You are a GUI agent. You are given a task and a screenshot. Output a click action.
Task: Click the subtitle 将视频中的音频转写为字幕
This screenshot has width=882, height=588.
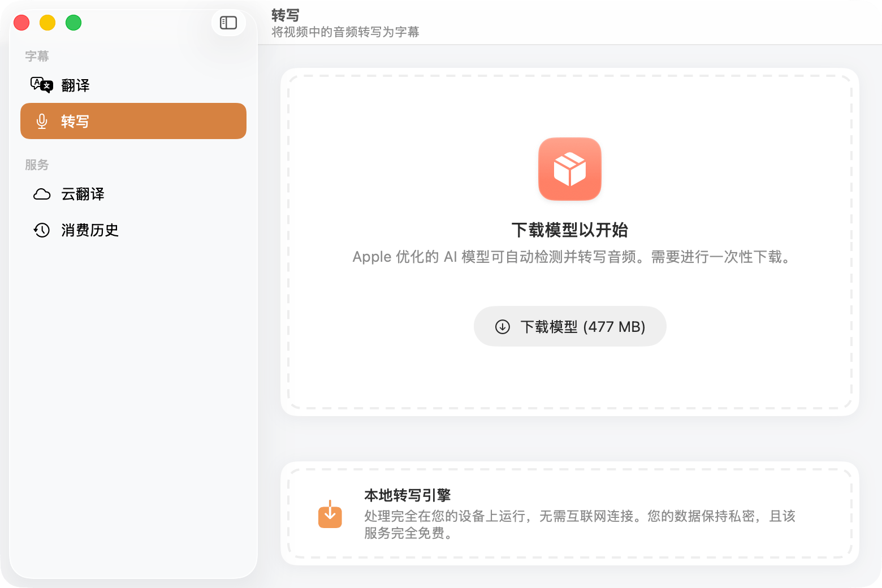coord(345,32)
